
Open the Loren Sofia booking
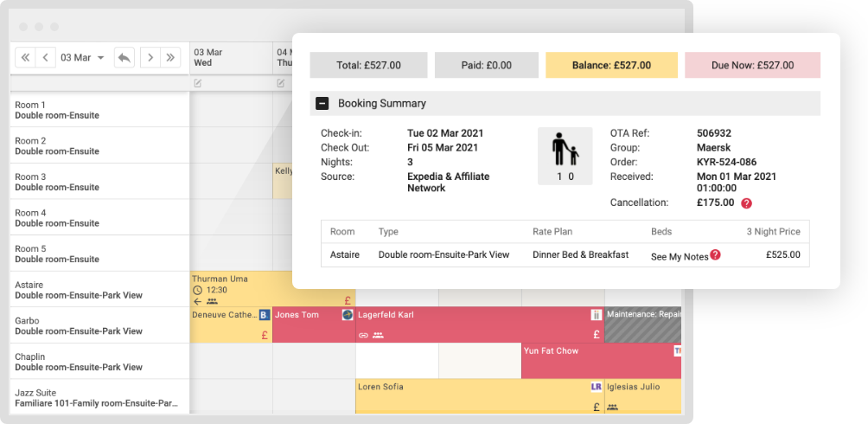480,396
